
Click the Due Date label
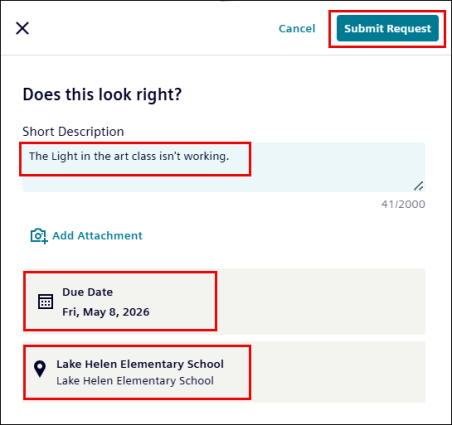(87, 292)
